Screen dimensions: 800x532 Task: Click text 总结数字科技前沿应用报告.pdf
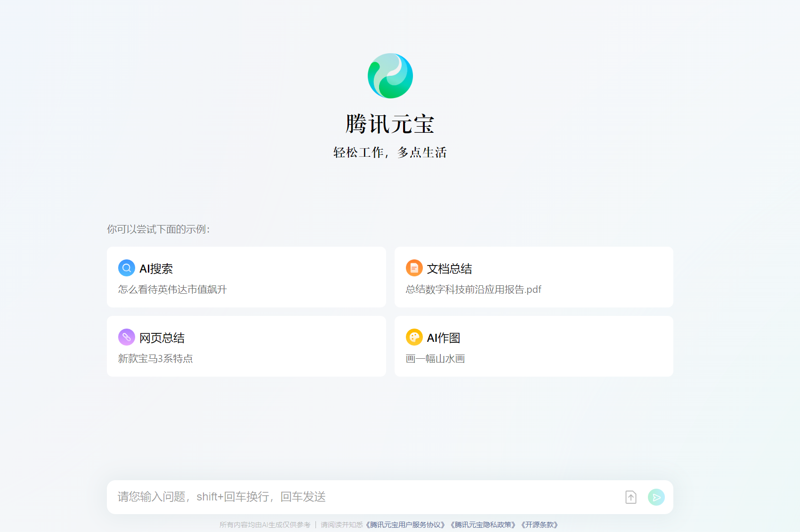click(474, 289)
